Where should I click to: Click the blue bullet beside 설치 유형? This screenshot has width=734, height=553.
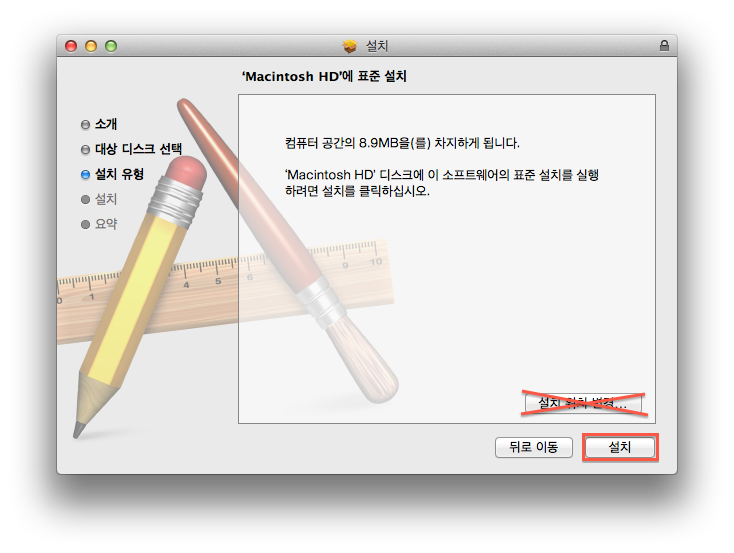[85, 175]
